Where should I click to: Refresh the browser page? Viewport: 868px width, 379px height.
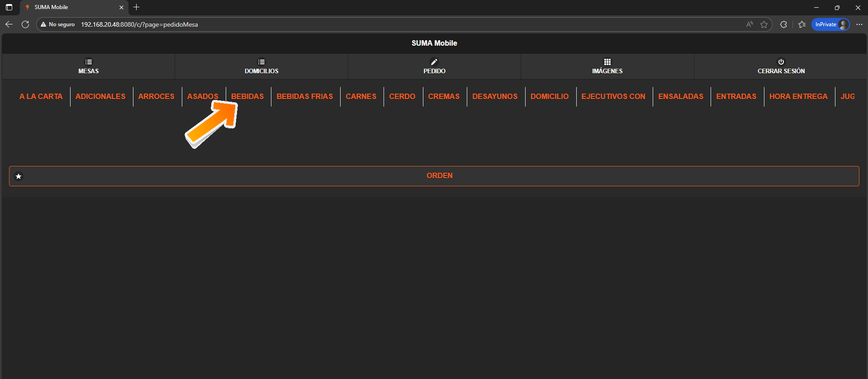[x=25, y=24]
